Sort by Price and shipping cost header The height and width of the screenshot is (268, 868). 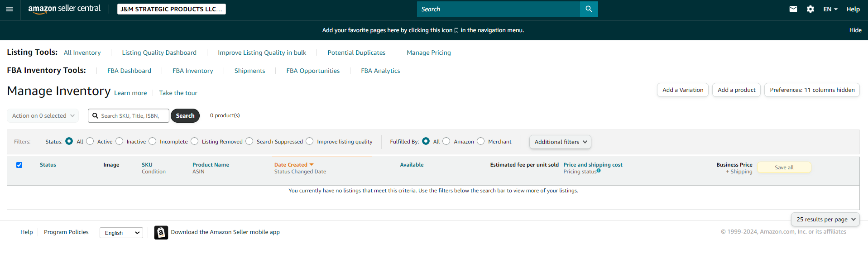point(593,165)
